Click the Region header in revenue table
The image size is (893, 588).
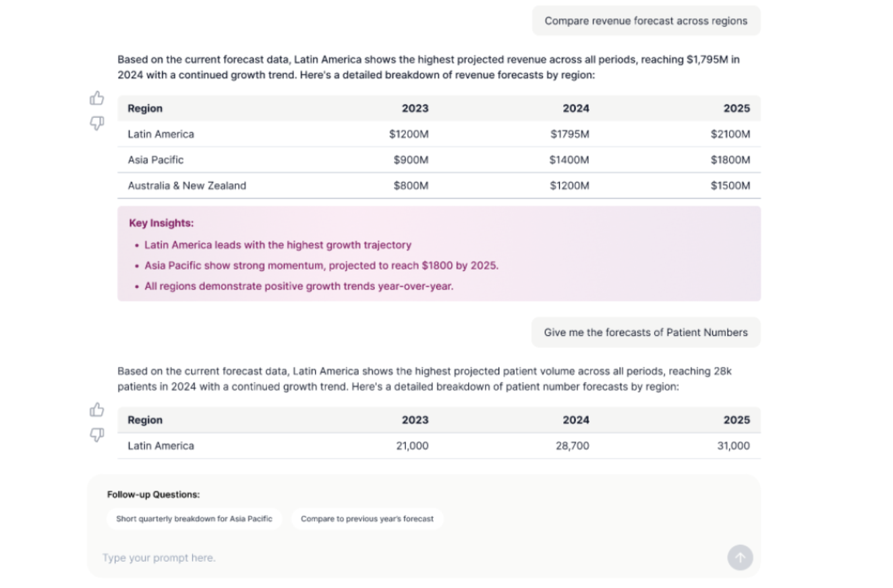click(x=145, y=109)
